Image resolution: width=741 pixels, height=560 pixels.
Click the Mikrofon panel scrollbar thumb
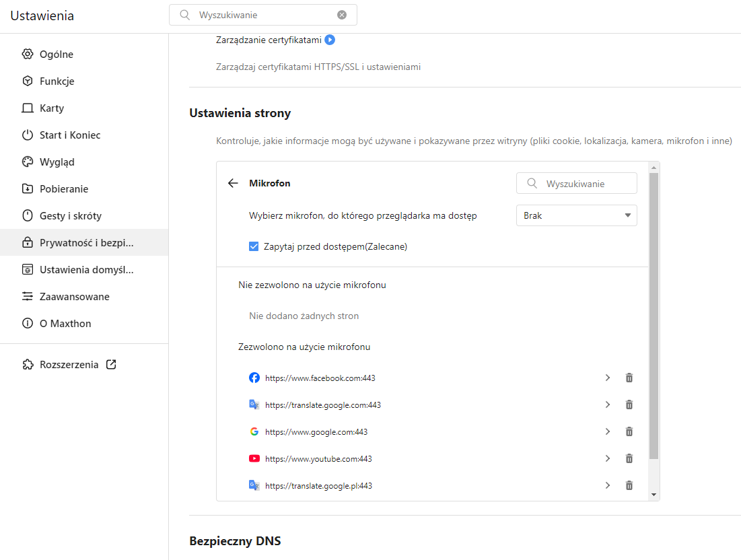654,316
